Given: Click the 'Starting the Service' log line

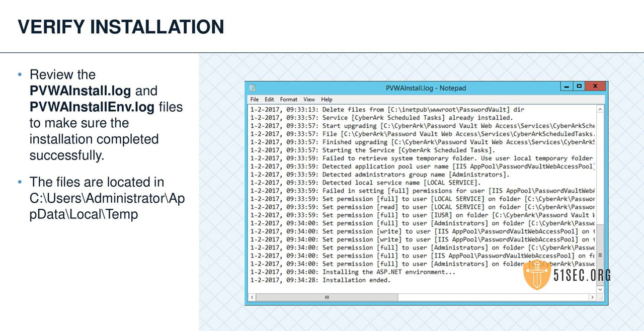Looking at the screenshot, I should 372,150.
